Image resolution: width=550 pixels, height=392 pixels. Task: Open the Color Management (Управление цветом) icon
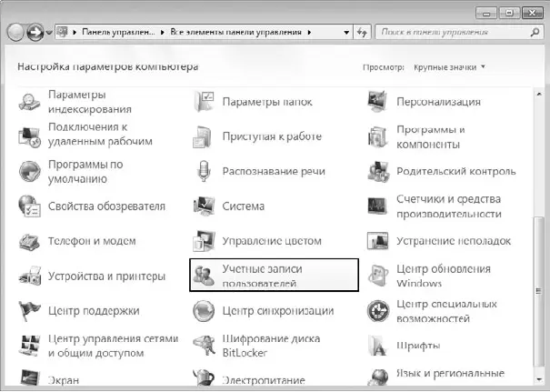coord(204,242)
